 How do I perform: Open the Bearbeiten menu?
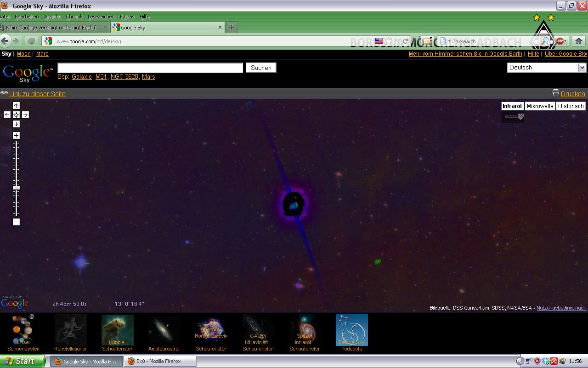pyautogui.click(x=27, y=17)
